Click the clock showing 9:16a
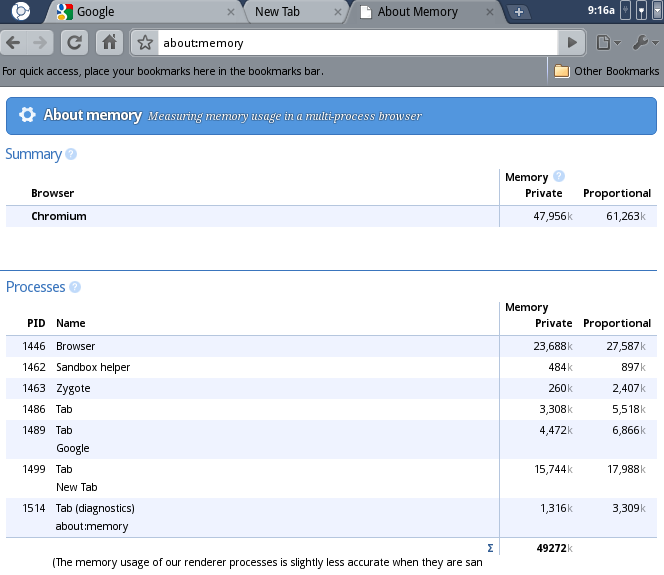Image resolution: width=664 pixels, height=575 pixels. (601, 10)
